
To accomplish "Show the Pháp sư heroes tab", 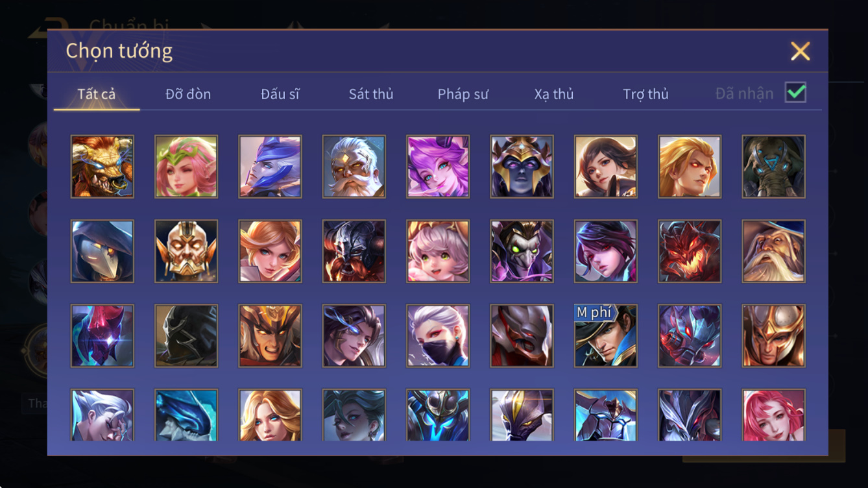I will [463, 94].
